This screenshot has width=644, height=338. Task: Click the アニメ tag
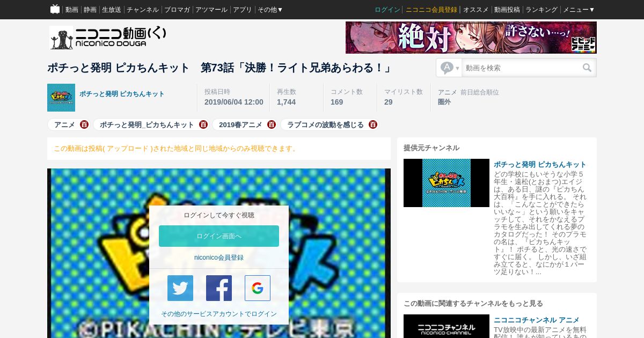[x=64, y=124]
